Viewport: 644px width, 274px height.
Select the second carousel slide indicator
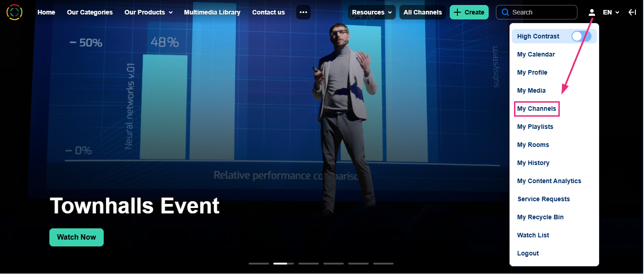coord(284,264)
